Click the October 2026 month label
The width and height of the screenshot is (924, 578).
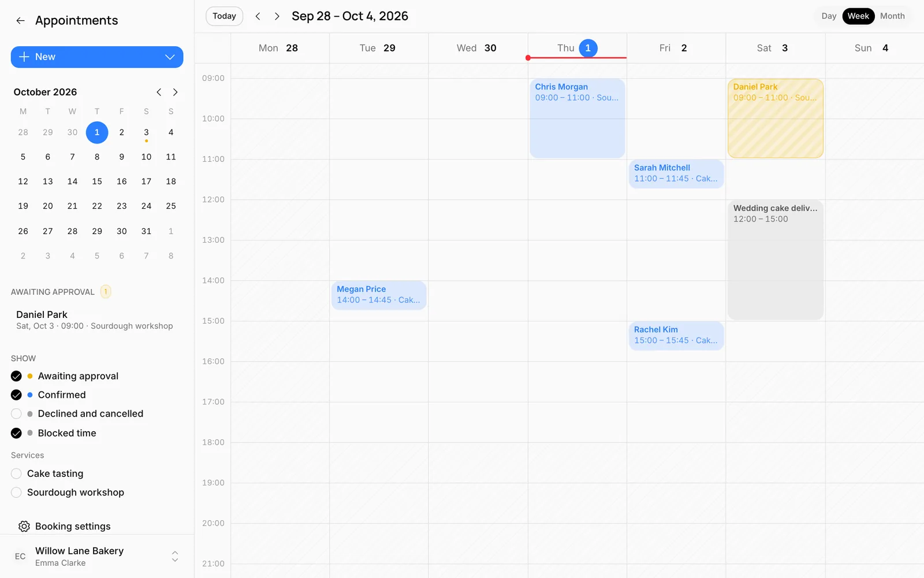coord(45,92)
